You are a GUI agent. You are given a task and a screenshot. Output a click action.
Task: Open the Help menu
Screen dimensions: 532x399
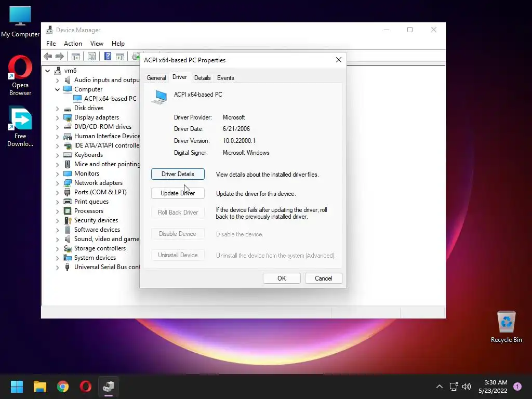(118, 44)
